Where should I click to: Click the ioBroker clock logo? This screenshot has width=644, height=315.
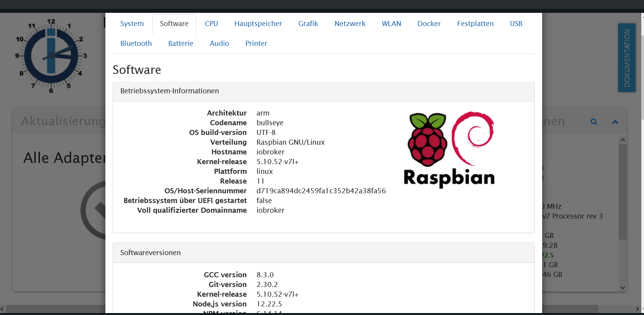(x=51, y=56)
